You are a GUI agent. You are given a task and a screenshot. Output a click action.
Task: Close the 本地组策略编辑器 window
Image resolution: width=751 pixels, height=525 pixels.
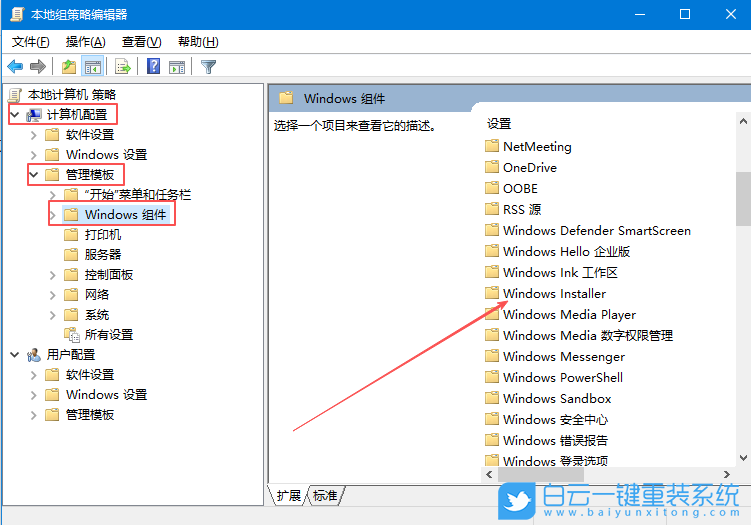click(730, 14)
